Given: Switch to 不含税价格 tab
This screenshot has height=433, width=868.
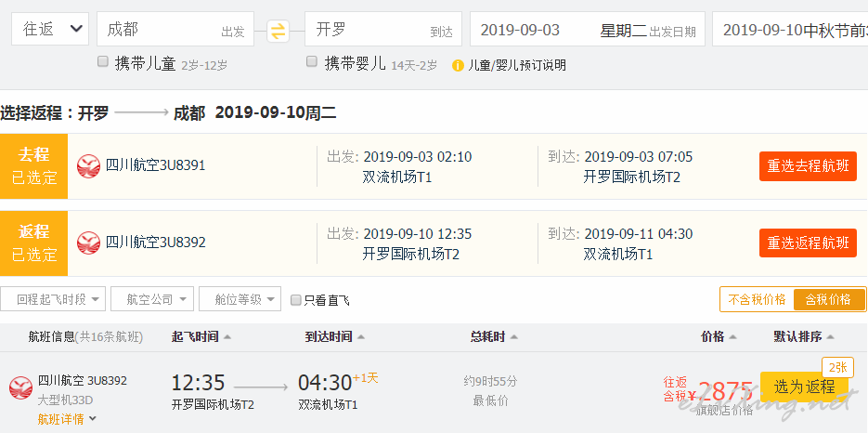Looking at the screenshot, I should pos(757,300).
